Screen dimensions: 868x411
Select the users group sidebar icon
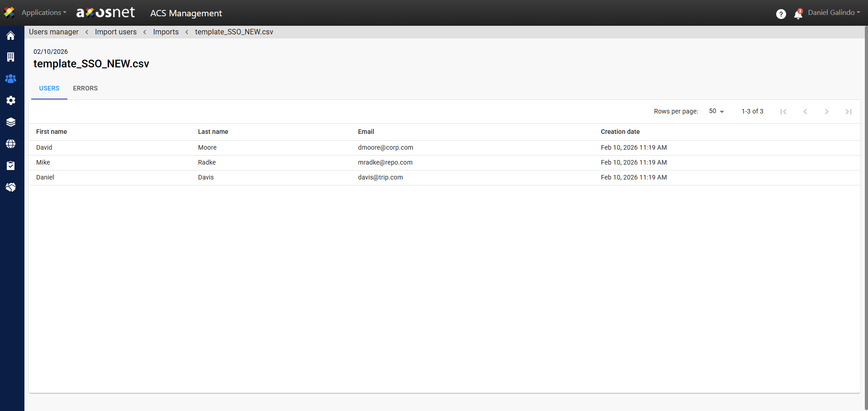[11, 79]
